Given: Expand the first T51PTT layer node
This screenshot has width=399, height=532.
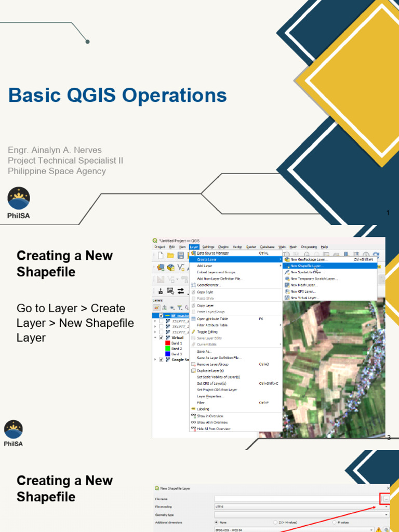Looking at the screenshot, I should pyautogui.click(x=155, y=321).
